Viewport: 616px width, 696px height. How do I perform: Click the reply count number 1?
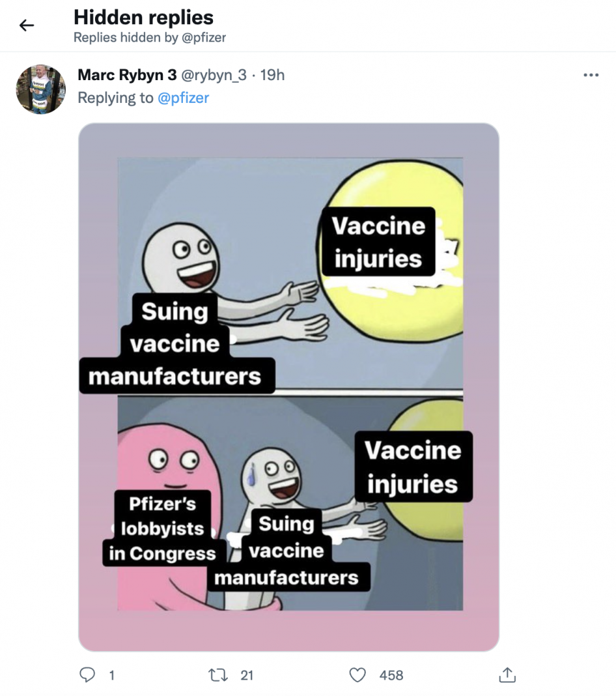pos(111,676)
